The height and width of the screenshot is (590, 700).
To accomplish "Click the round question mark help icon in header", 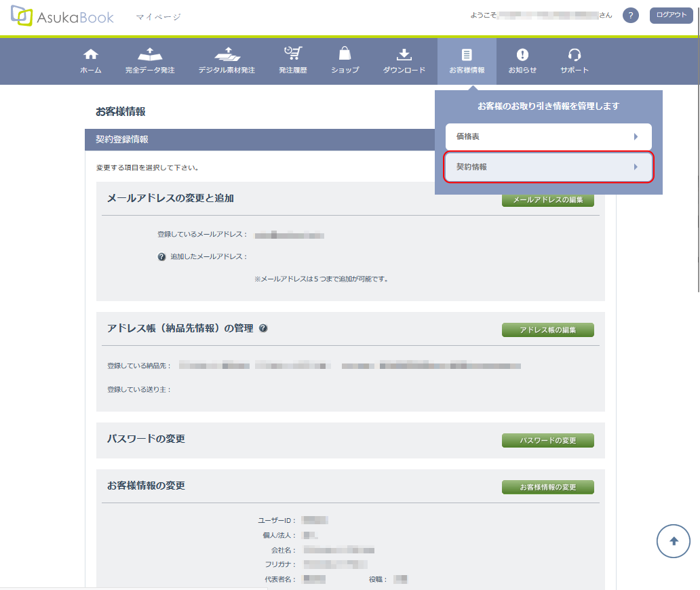I will pyautogui.click(x=631, y=16).
